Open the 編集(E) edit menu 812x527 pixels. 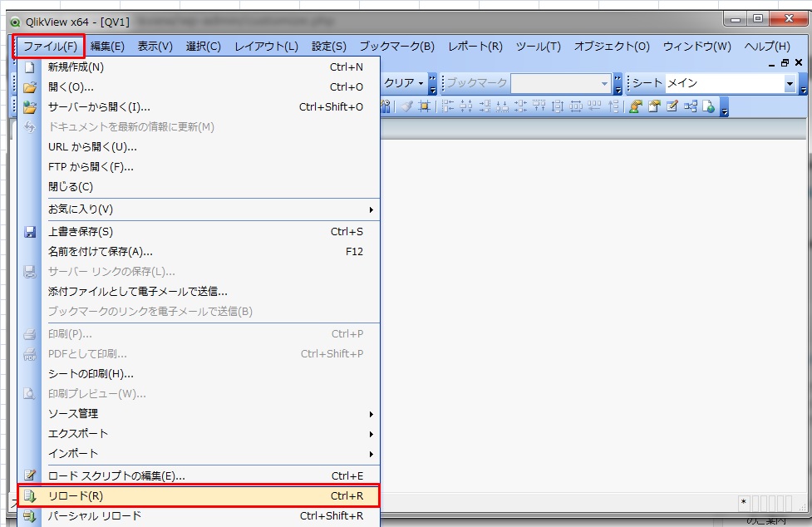pos(107,47)
